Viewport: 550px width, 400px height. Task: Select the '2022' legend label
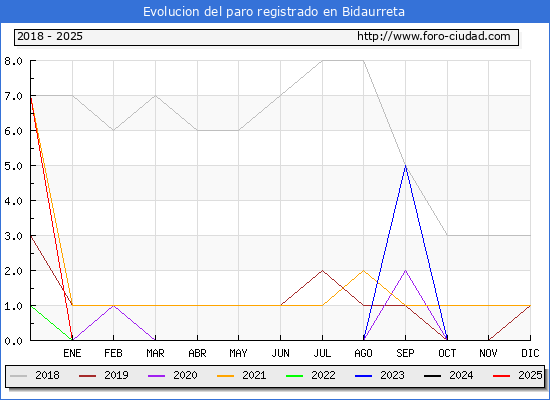323,375
